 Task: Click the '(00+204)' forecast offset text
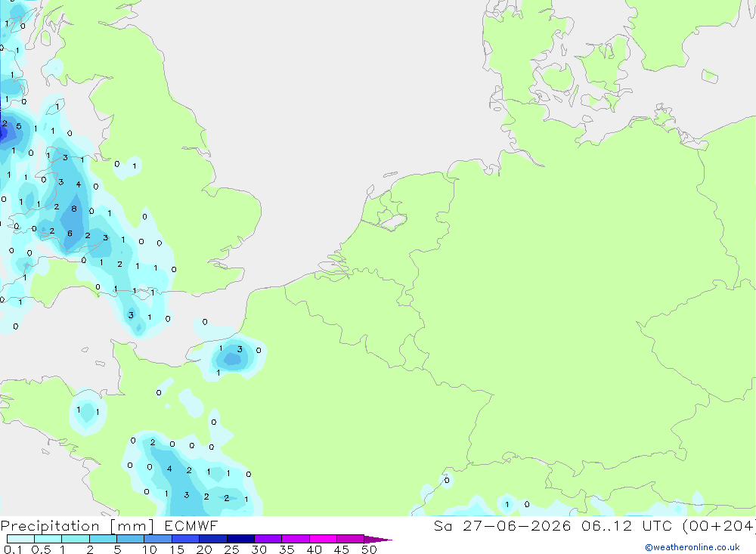719,525
